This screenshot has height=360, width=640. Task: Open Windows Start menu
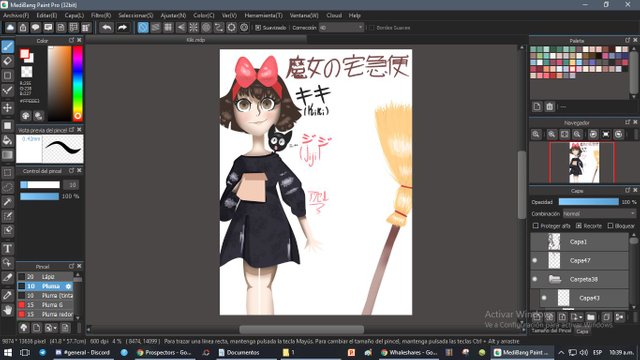pyautogui.click(x=7, y=352)
